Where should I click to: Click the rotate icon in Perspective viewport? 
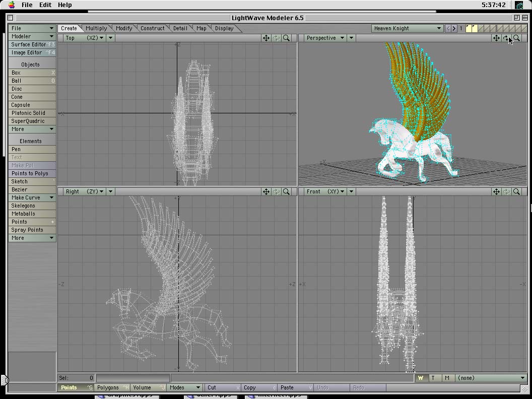click(x=506, y=38)
